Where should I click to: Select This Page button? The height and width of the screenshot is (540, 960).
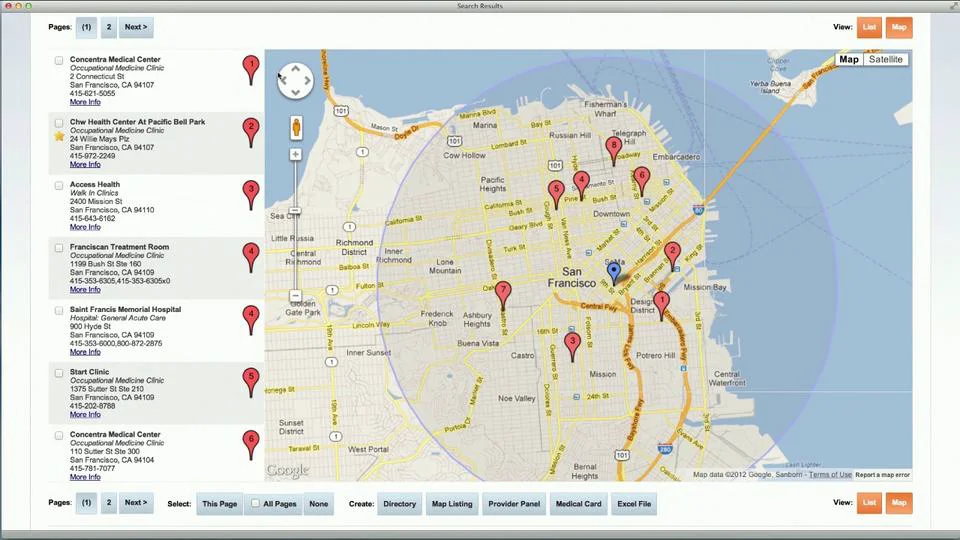(x=219, y=504)
